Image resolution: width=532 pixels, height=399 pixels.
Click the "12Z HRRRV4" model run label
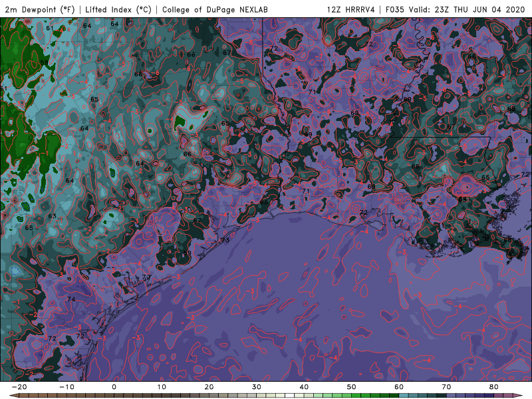[351, 9]
